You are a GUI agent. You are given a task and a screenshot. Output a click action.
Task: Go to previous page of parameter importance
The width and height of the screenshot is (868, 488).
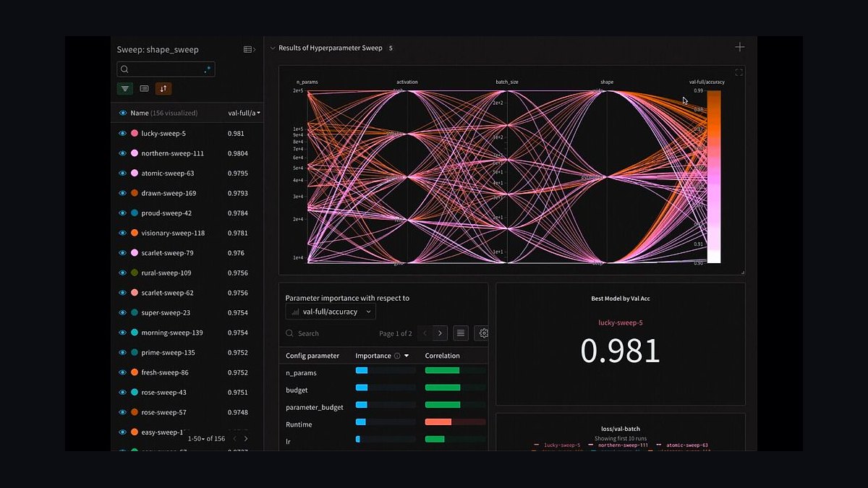425,333
